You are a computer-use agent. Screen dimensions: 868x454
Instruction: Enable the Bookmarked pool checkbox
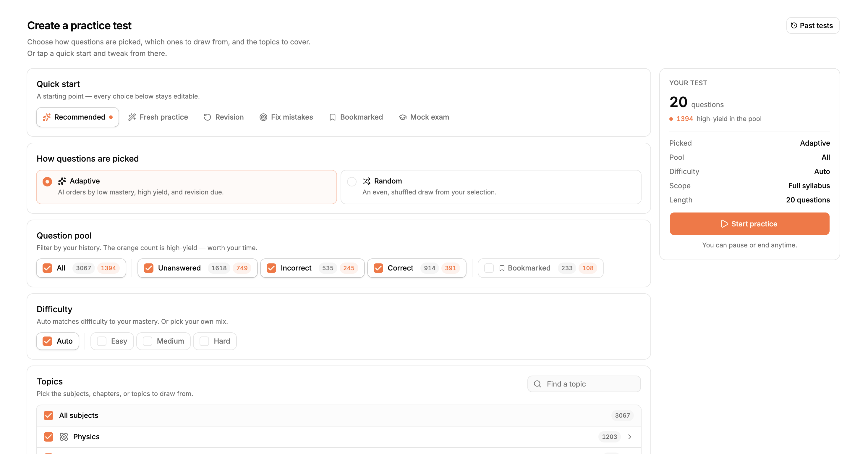[489, 268]
